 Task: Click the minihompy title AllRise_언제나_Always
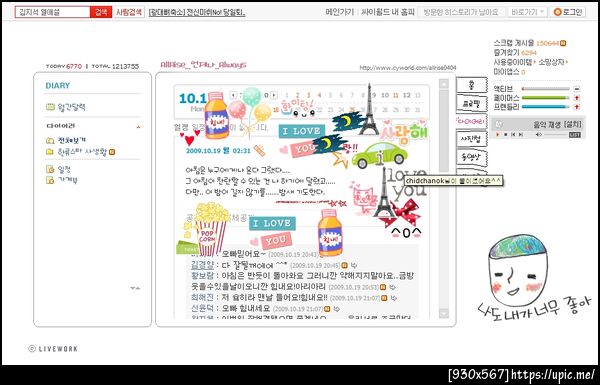(x=203, y=65)
